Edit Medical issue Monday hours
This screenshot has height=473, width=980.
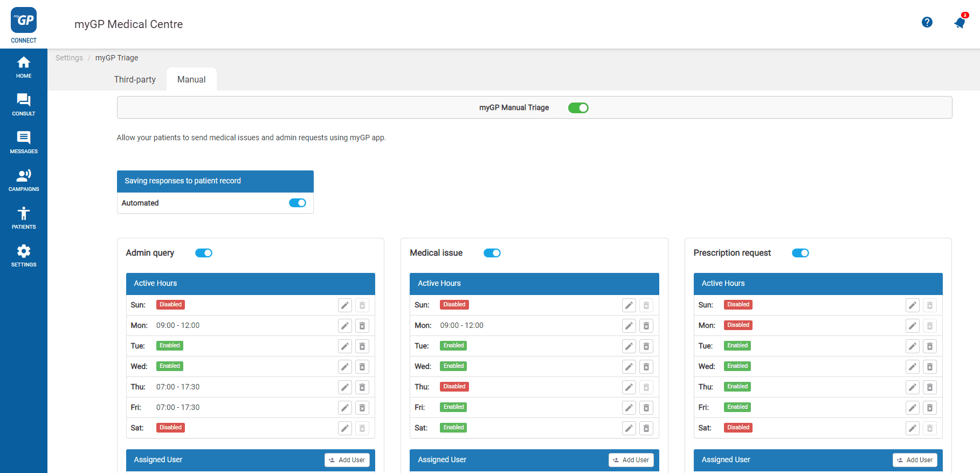(629, 326)
